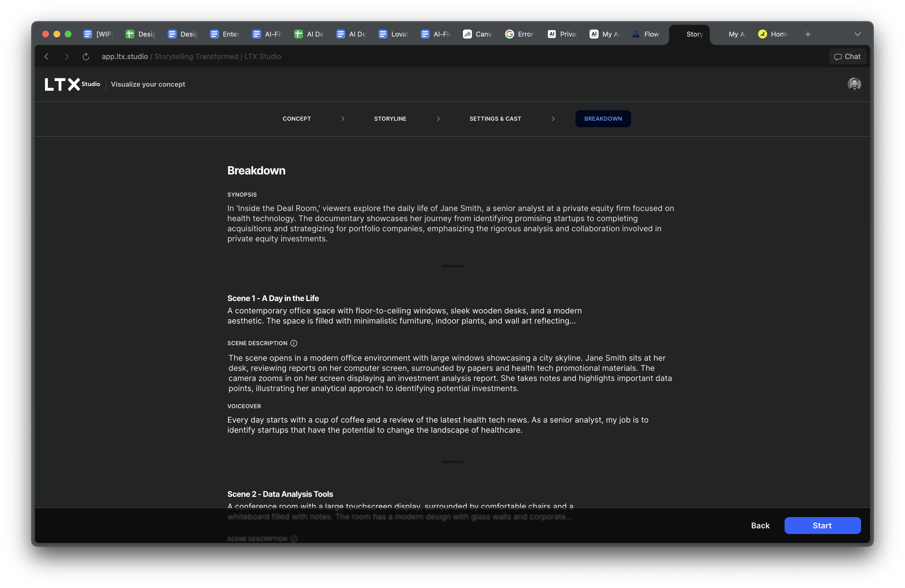Reload the page with refresh icon
The width and height of the screenshot is (905, 588).
86,57
